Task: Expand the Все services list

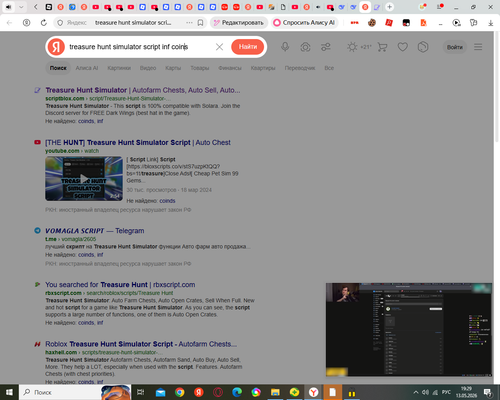Action: [329, 68]
